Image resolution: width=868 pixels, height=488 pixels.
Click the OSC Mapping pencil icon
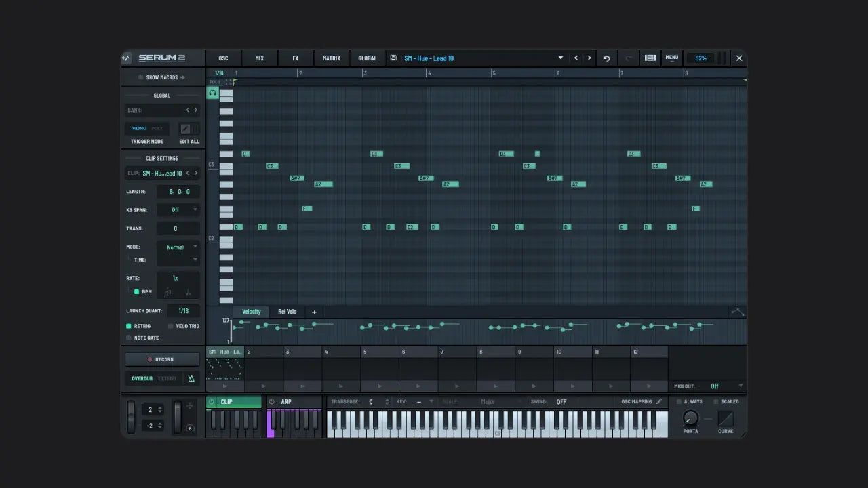tap(659, 402)
